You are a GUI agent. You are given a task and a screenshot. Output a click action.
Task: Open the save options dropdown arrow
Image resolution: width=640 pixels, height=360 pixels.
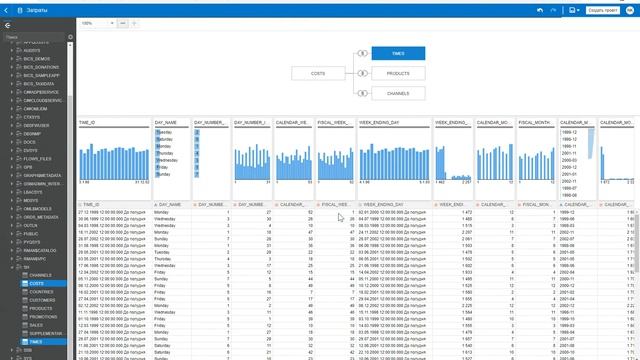pos(578,11)
